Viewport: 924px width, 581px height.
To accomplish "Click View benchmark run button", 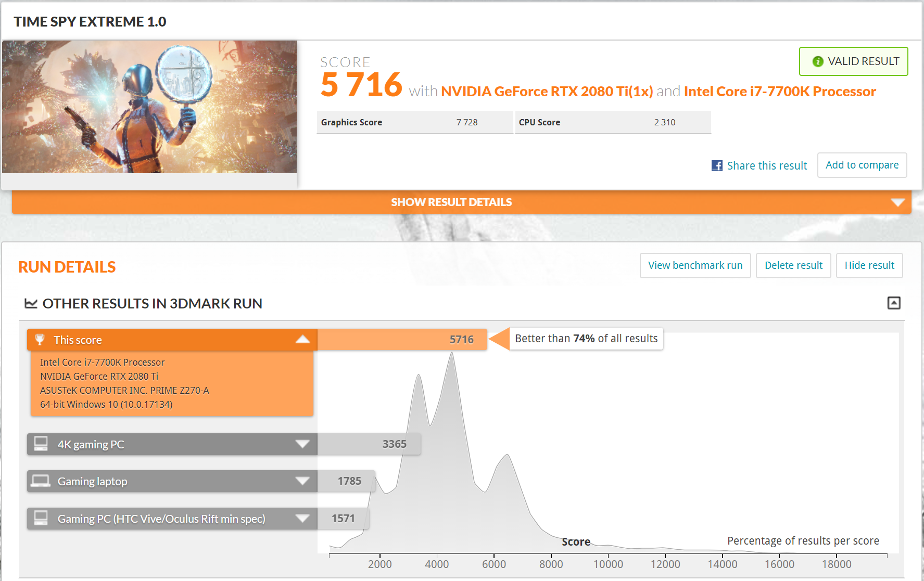I will [x=695, y=265].
